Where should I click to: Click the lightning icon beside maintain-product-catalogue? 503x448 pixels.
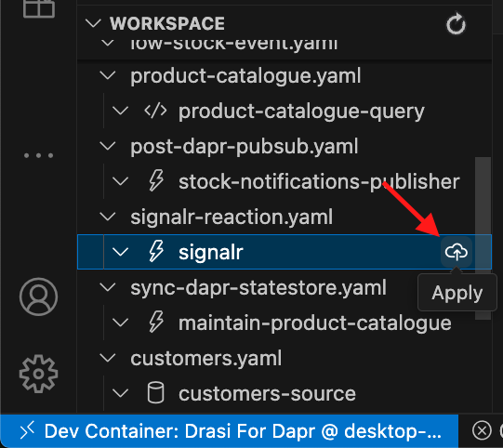pos(156,322)
